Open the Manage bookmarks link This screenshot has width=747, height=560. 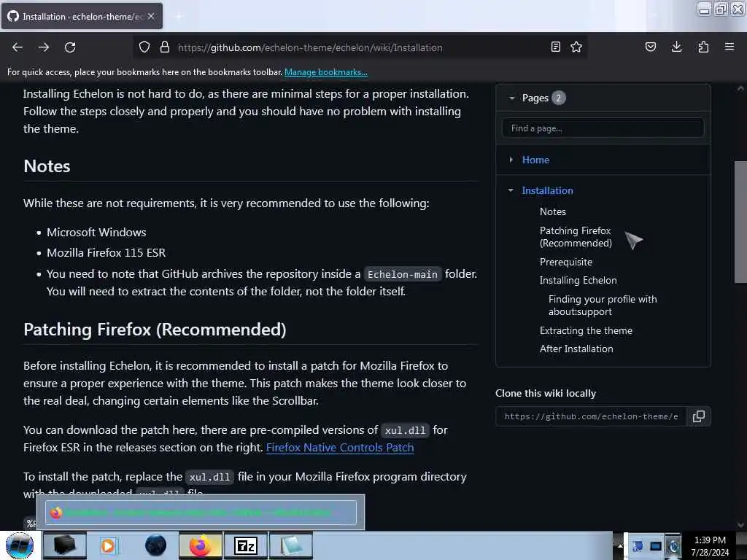(x=326, y=72)
